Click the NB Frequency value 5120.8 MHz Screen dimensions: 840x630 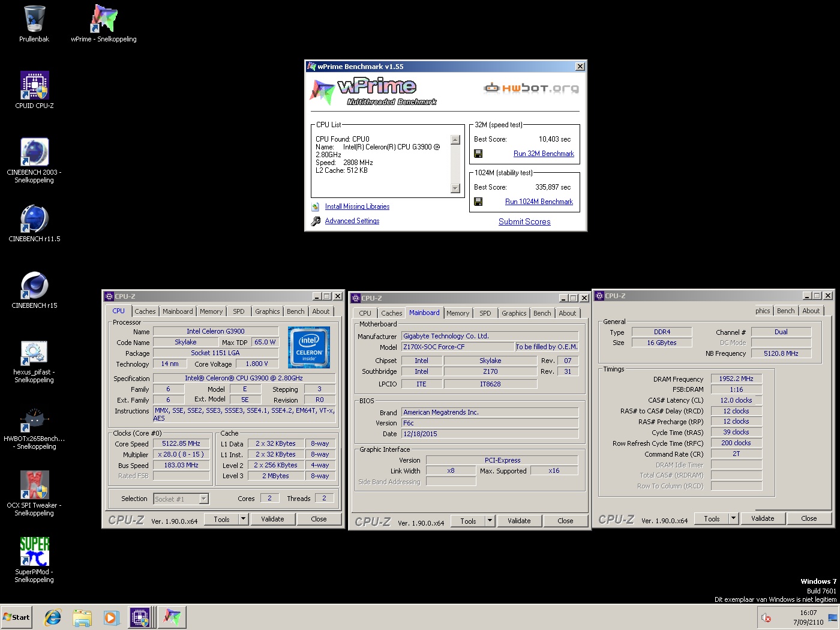(781, 353)
